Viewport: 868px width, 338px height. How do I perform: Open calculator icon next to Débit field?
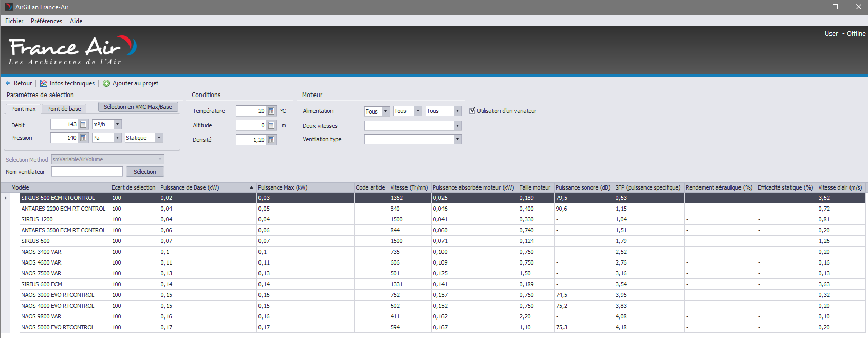tap(83, 124)
